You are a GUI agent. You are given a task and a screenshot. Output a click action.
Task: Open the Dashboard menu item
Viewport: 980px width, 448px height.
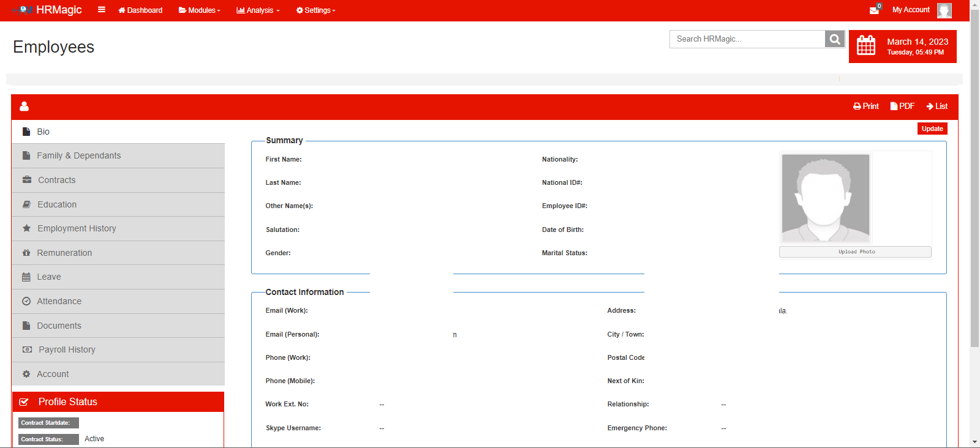tap(140, 10)
